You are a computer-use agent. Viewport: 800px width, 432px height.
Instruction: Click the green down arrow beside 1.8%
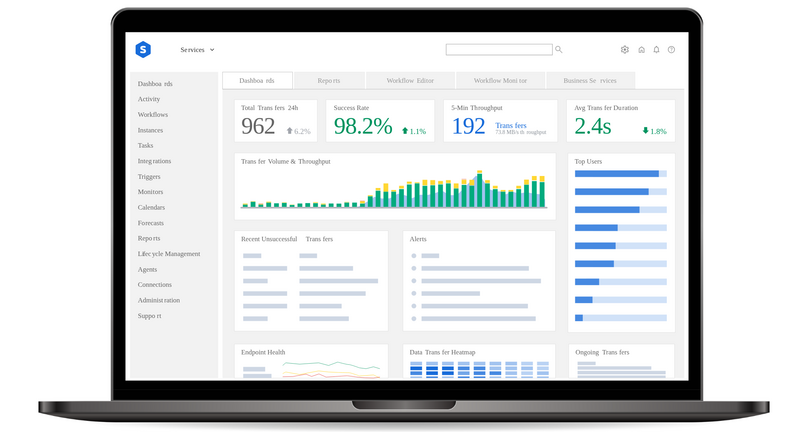645,131
